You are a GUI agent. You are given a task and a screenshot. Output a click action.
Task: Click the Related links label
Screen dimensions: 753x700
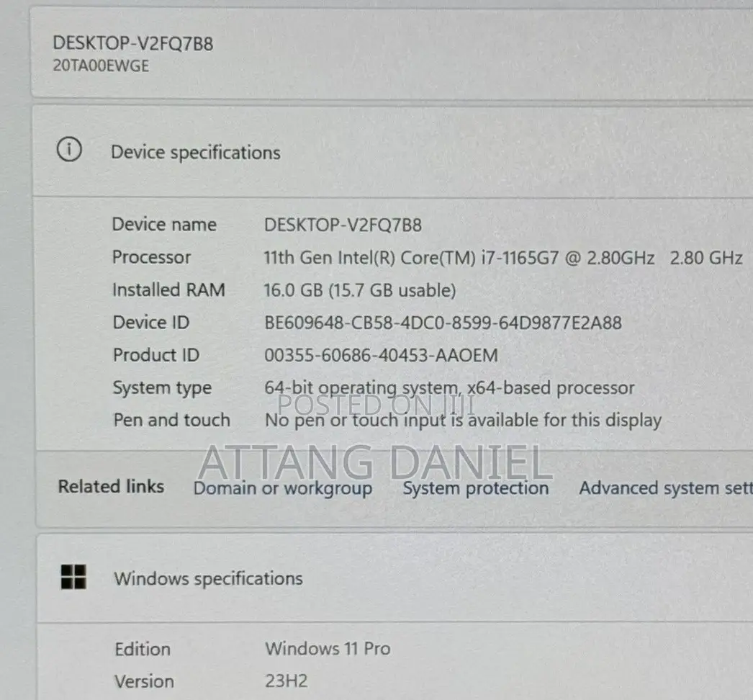[x=111, y=487]
